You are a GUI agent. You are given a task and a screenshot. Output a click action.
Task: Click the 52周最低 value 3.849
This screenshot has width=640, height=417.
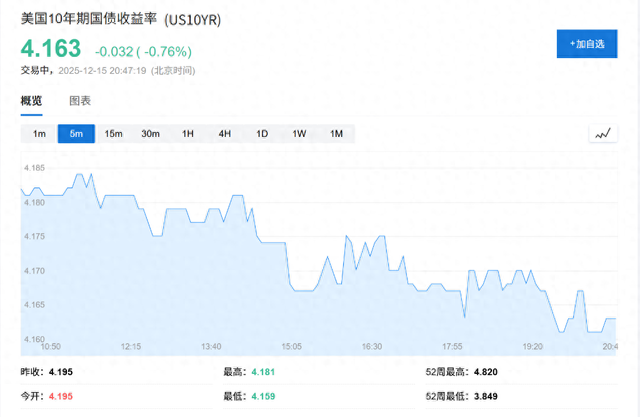[x=486, y=397]
